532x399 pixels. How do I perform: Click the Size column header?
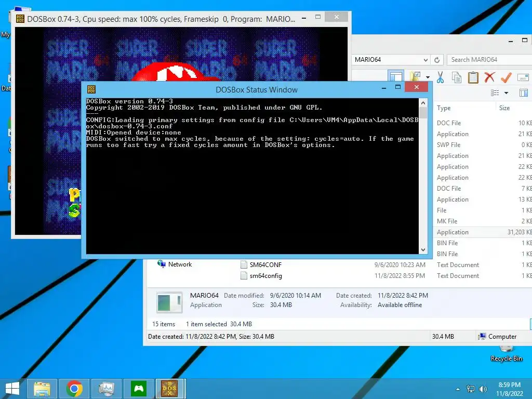[x=504, y=108]
